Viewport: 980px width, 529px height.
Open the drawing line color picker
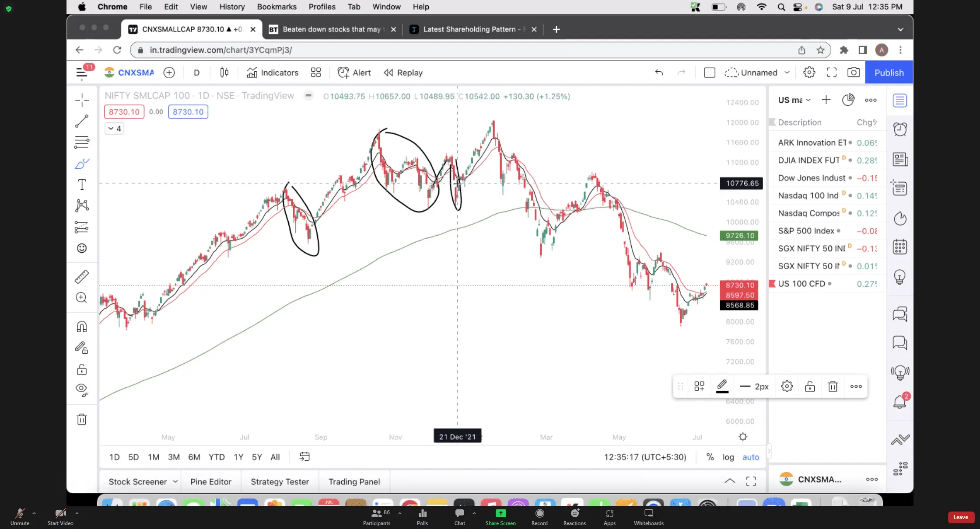(x=722, y=386)
